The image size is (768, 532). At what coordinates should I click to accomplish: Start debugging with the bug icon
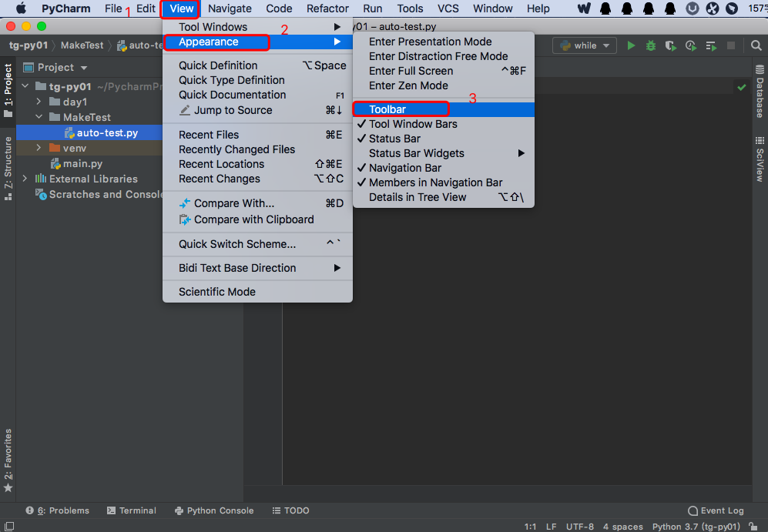click(x=650, y=45)
